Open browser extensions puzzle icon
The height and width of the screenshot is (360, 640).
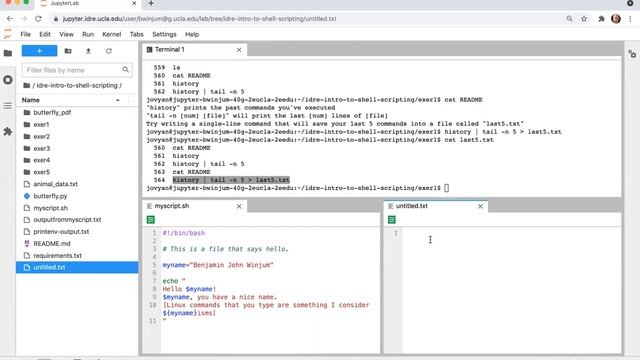coord(601,19)
